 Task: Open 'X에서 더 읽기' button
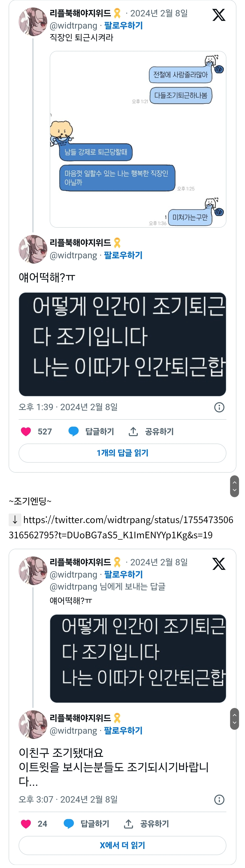123,846
